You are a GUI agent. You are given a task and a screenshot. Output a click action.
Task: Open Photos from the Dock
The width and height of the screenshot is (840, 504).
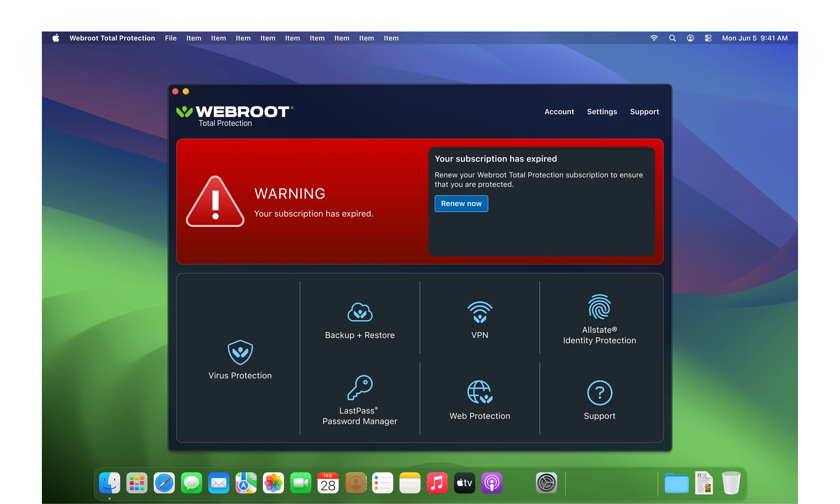(x=273, y=483)
